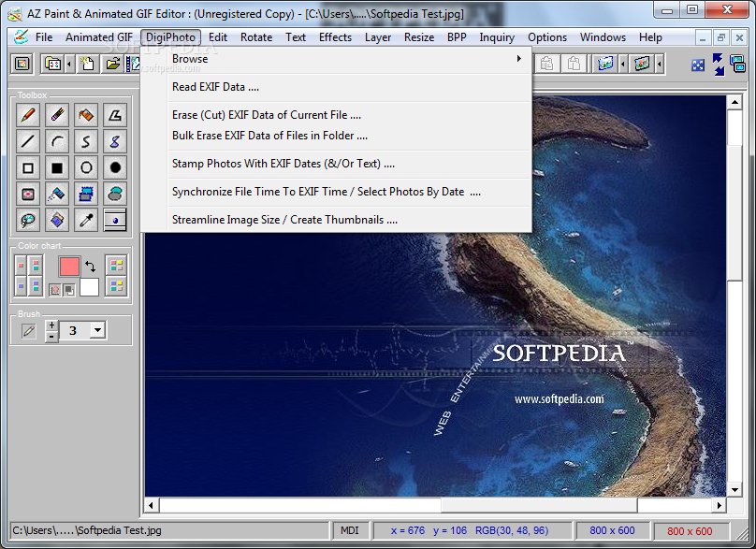Click the MDI status bar indicator
The width and height of the screenshot is (756, 549).
[x=350, y=530]
